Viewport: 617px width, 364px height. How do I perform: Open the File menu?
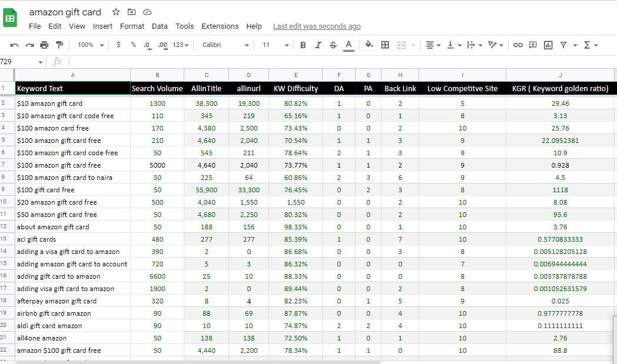[x=35, y=26]
